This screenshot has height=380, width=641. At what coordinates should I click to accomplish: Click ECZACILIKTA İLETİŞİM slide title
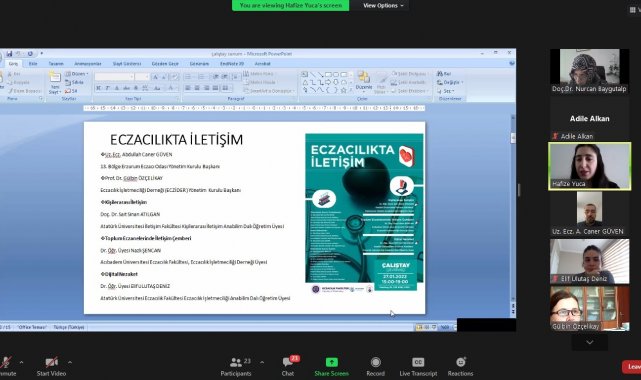(176, 140)
